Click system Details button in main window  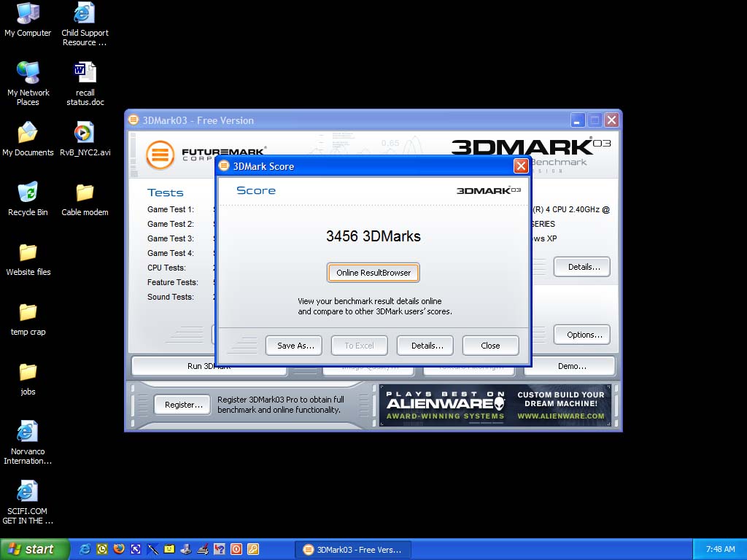pyautogui.click(x=581, y=267)
